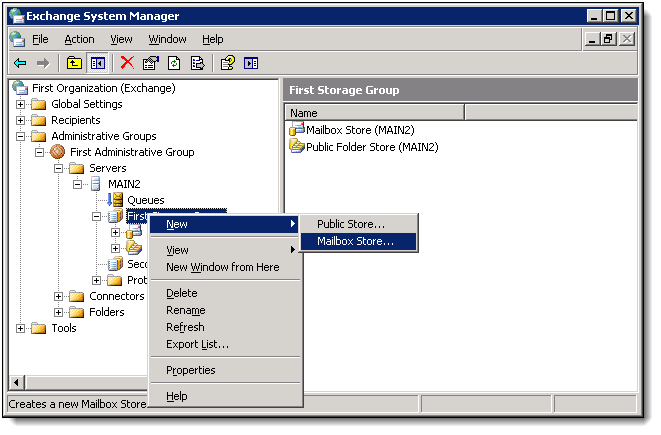661x435 pixels.
Task: Collapse the Administrative Groups node
Action: [x=20, y=136]
